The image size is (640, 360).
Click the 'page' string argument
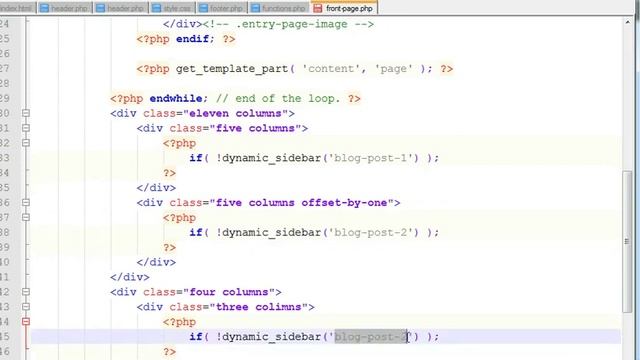point(393,69)
